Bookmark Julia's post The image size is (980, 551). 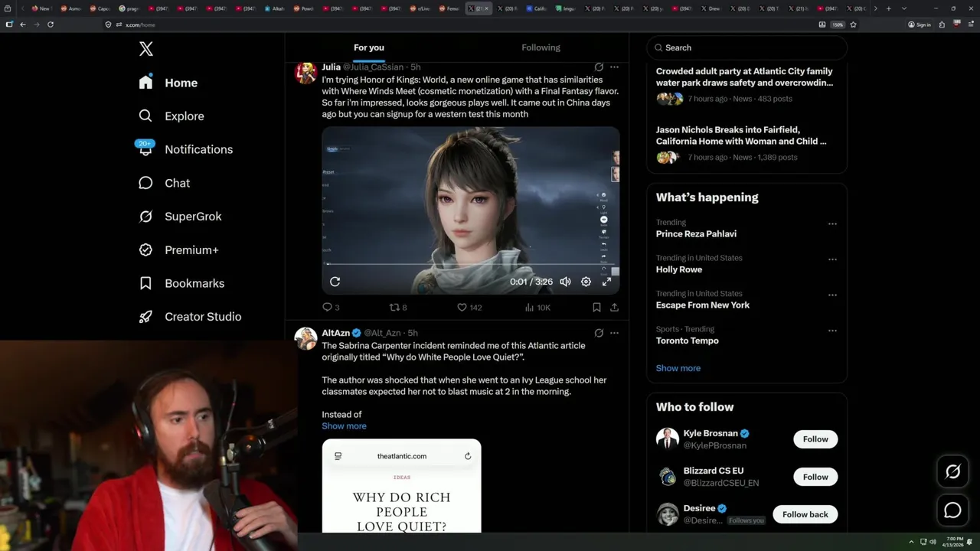[596, 308]
